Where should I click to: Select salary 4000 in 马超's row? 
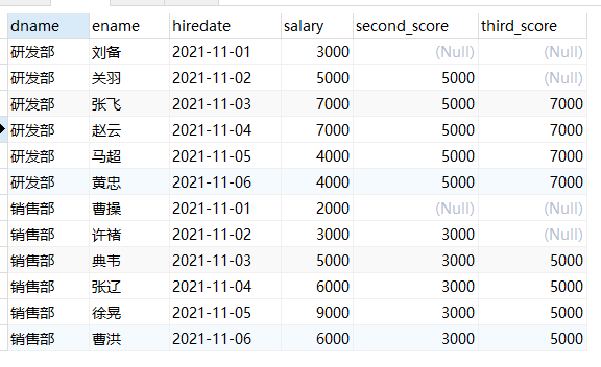(x=317, y=156)
